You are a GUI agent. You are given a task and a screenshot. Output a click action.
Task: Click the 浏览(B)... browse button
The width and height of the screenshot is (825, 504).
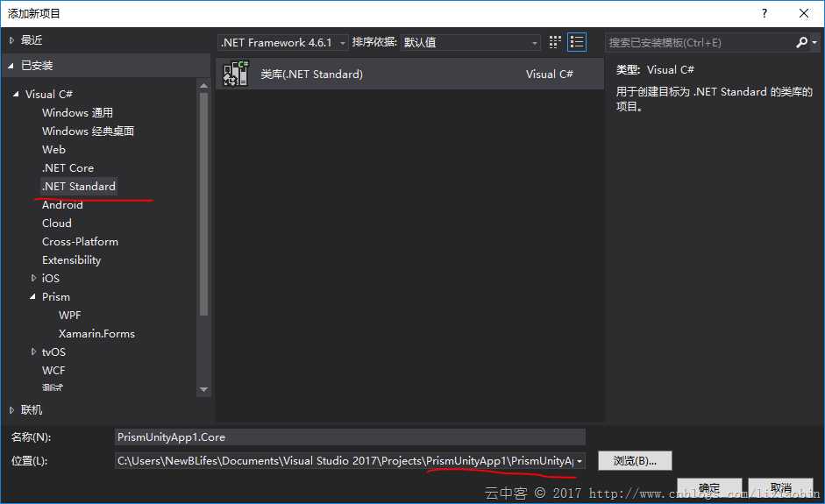635,461
